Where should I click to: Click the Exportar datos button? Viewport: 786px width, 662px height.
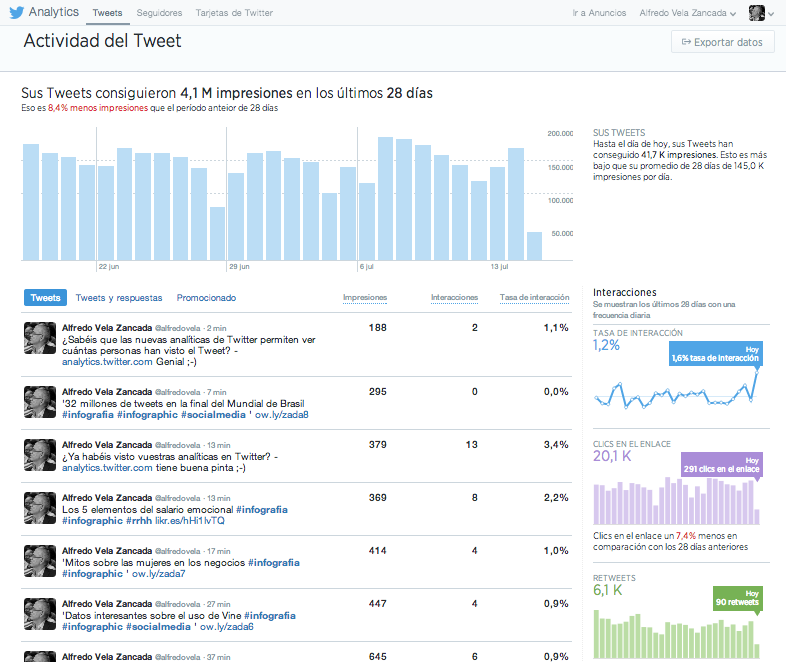click(722, 42)
